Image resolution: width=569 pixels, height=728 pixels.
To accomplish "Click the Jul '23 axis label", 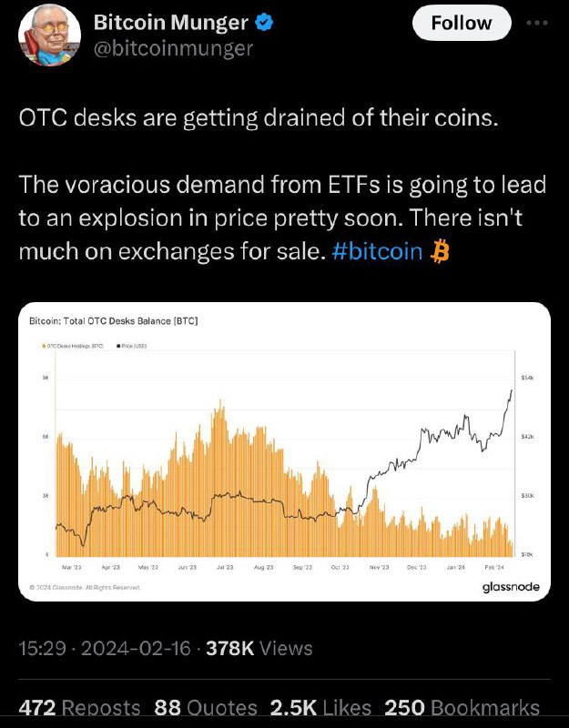I will coord(225,567).
